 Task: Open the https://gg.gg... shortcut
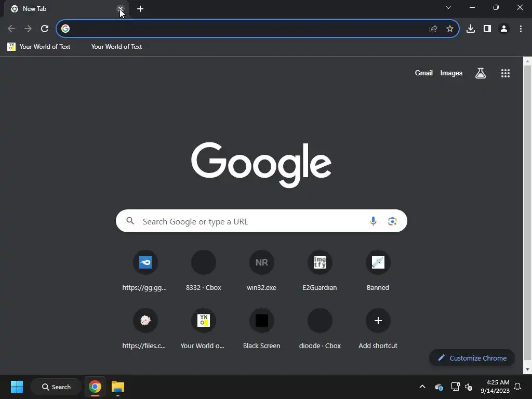coord(145,271)
